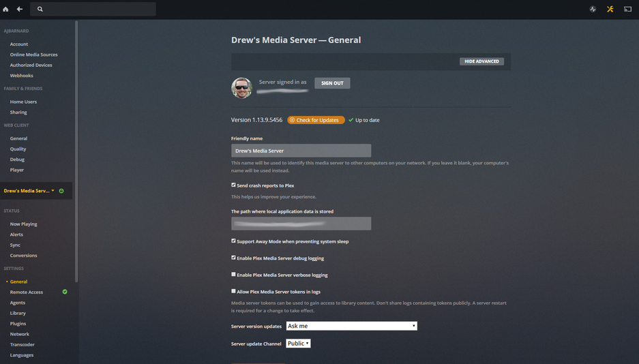The height and width of the screenshot is (364, 639).
Task: Open Languages settings
Action: (22, 355)
